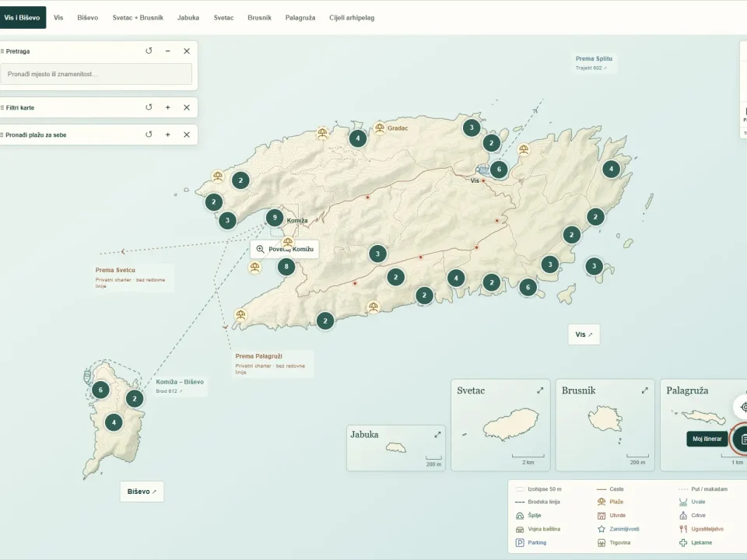Click the locate-me crosshair button
This screenshot has width=747, height=560.
coord(742,407)
